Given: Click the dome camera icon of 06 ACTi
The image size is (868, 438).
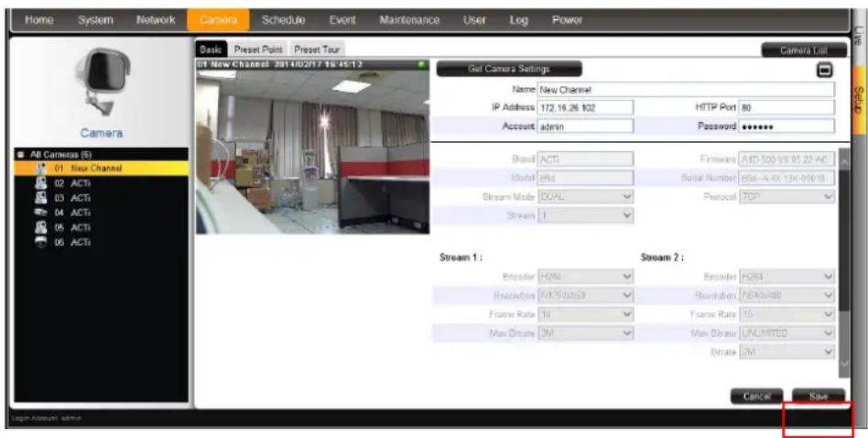Looking at the screenshot, I should [x=40, y=242].
